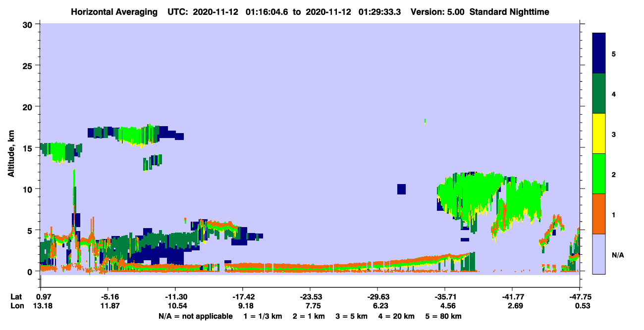The height and width of the screenshot is (330, 644).
Task: Click the 30 km altitude tick label
Action: click(x=29, y=24)
